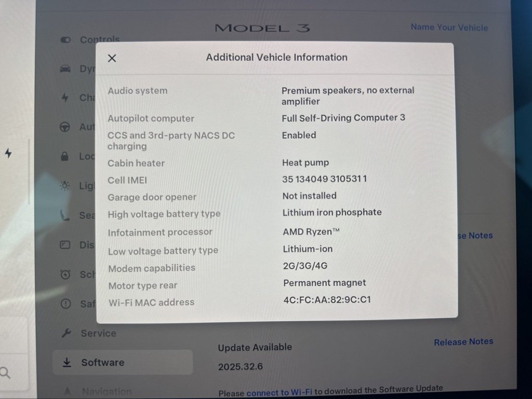The height and width of the screenshot is (399, 532).
Task: Open Release Notes for update 2025.32.6
Action: click(463, 342)
